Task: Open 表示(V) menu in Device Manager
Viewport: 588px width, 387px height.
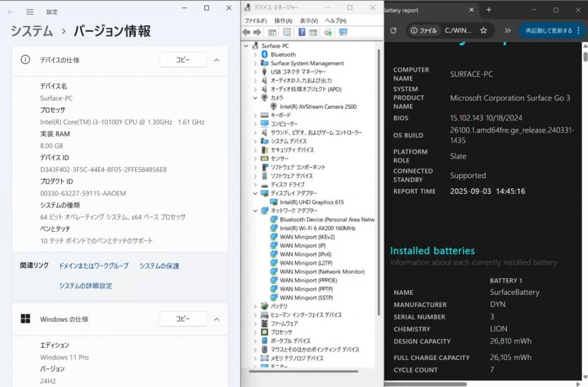Action: 309,21
